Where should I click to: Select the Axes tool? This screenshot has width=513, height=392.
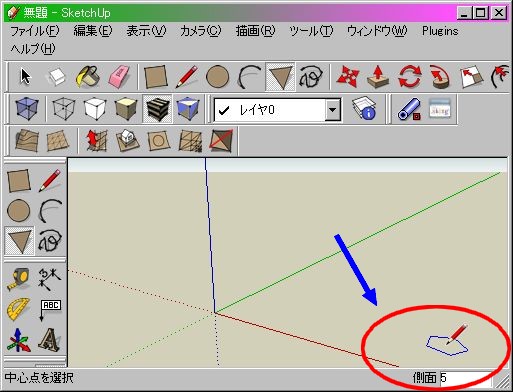(x=19, y=340)
